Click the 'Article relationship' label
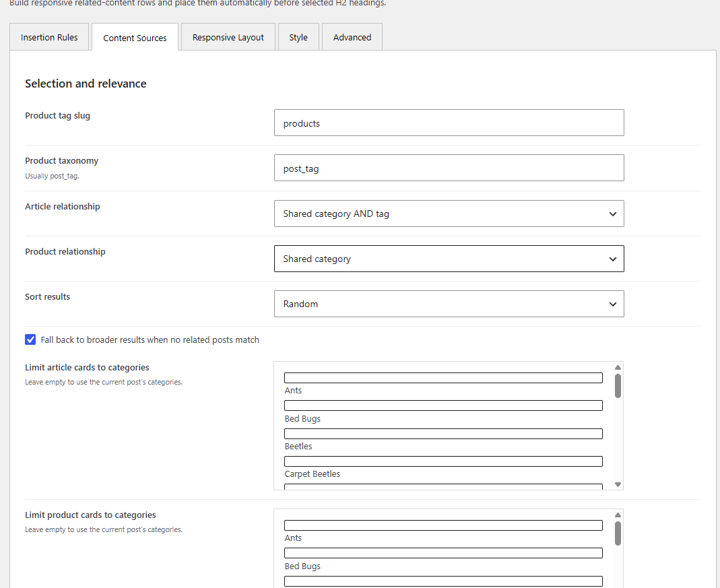The height and width of the screenshot is (588, 720). tap(63, 207)
